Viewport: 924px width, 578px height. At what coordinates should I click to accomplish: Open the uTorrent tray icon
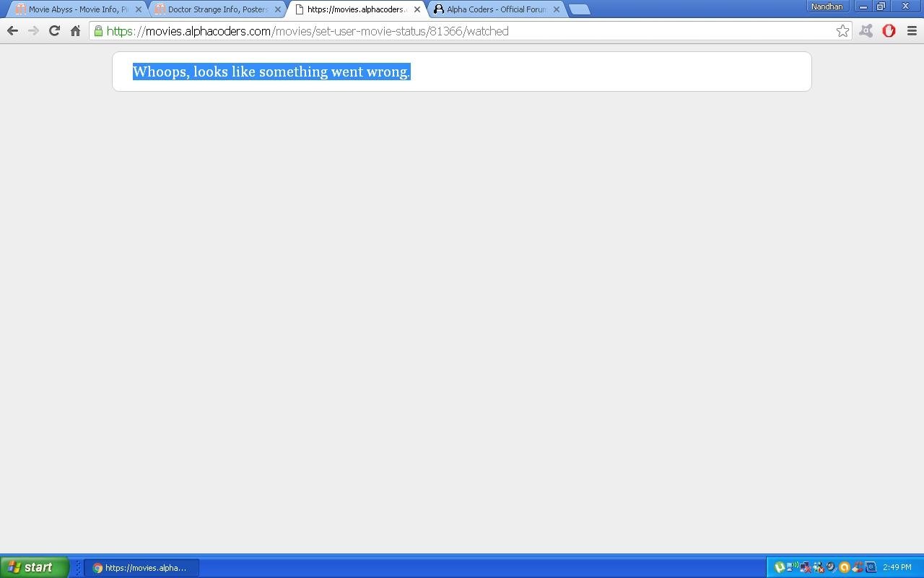[x=780, y=567]
